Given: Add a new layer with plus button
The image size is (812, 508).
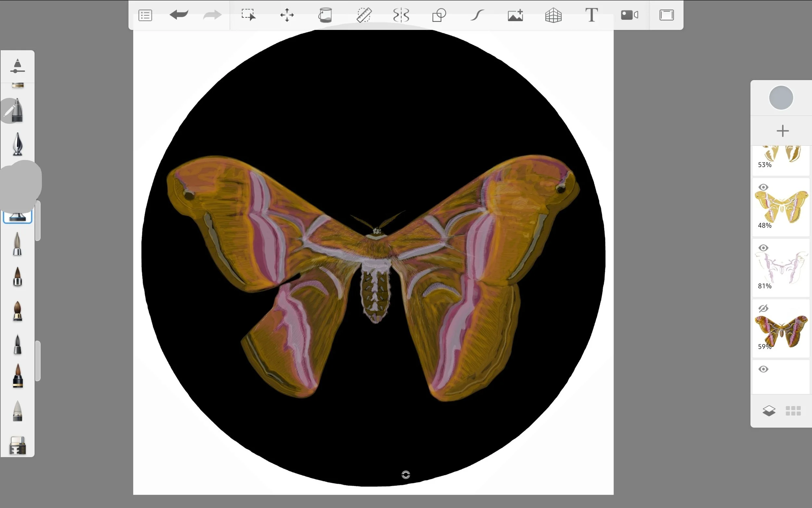Looking at the screenshot, I should pos(782,131).
